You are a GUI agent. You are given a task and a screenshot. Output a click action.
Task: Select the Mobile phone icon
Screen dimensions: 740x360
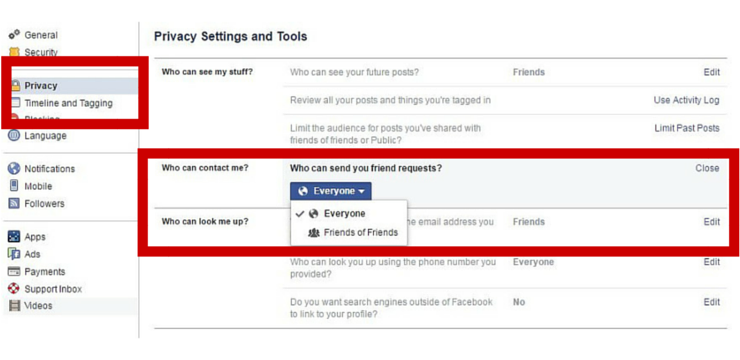click(14, 186)
